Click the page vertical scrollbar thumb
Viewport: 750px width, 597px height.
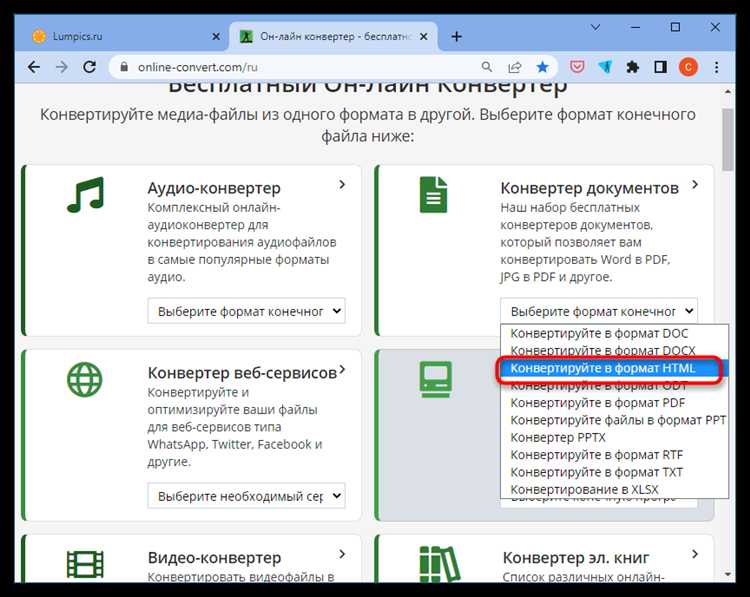(x=728, y=140)
